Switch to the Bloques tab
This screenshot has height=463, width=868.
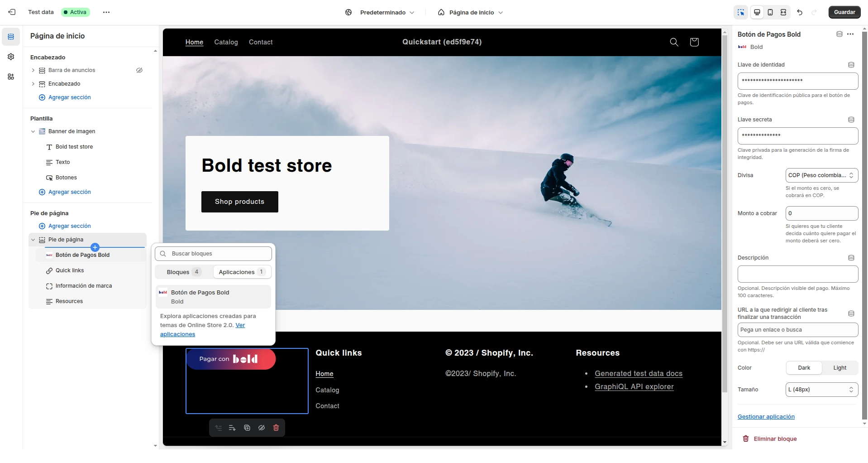coord(184,272)
